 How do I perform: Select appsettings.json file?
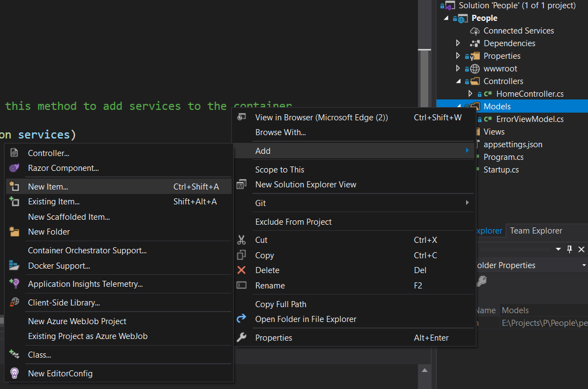tap(513, 145)
